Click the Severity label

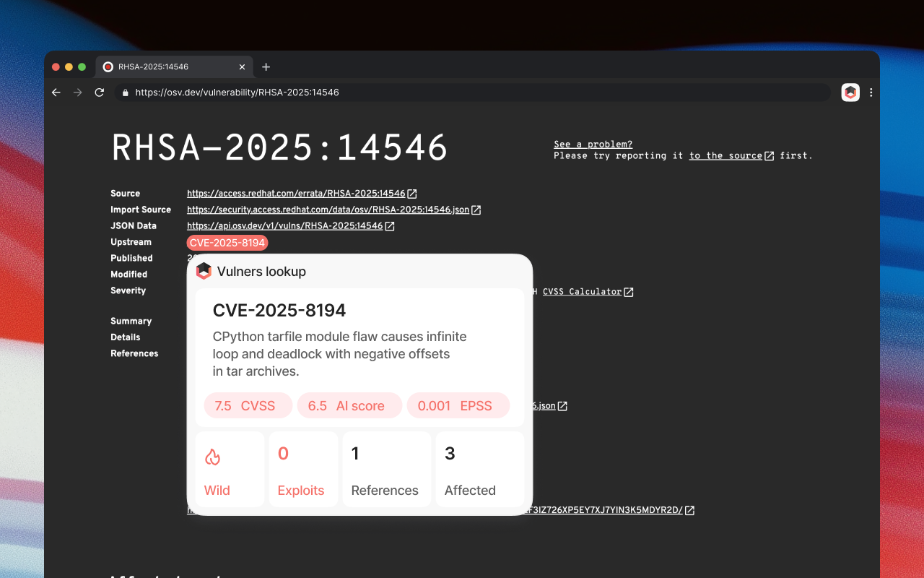tap(128, 290)
